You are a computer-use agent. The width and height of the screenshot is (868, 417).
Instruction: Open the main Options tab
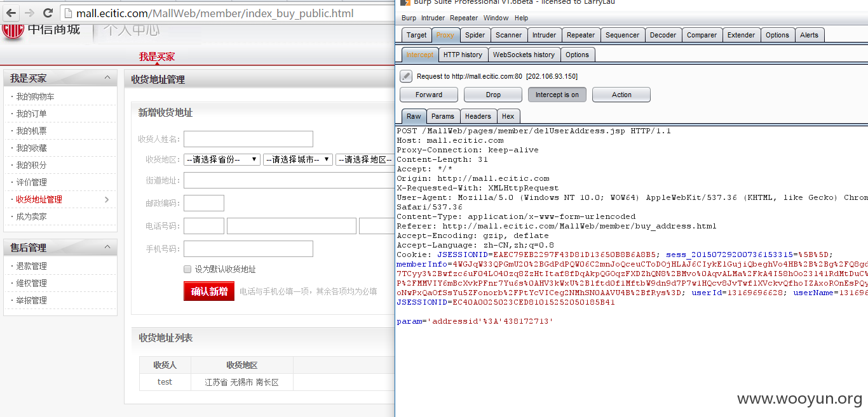(x=777, y=35)
